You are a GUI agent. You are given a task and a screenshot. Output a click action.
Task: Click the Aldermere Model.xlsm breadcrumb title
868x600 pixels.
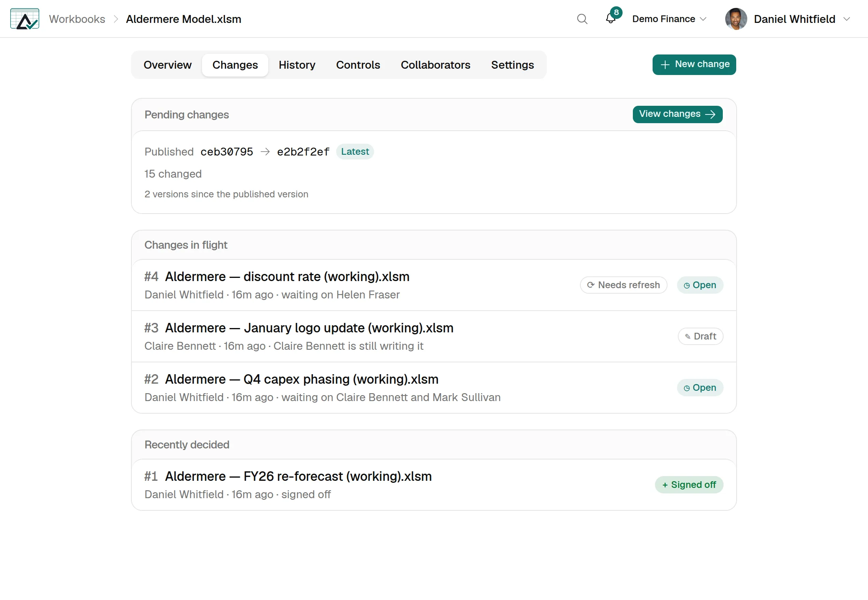pos(183,19)
